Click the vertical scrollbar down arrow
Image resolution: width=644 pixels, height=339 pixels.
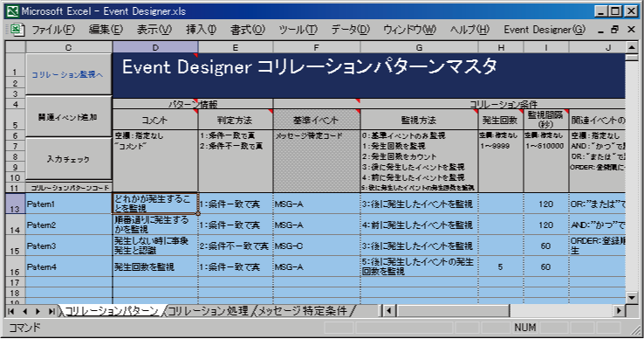click(632, 297)
